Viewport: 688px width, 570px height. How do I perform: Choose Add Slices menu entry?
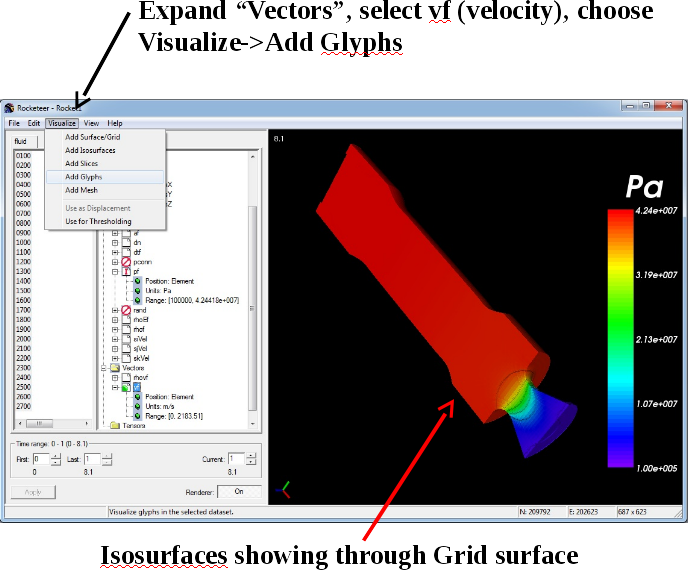[x=105, y=163]
